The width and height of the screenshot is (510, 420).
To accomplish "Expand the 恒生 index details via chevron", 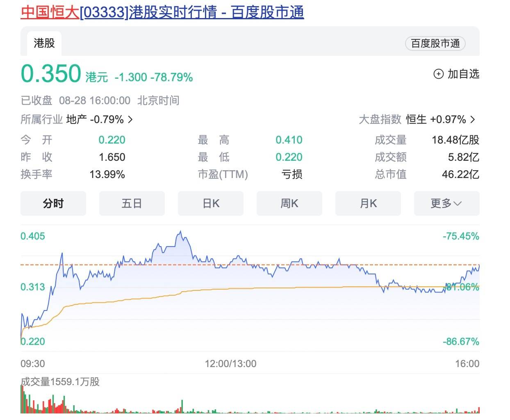I will [x=473, y=119].
